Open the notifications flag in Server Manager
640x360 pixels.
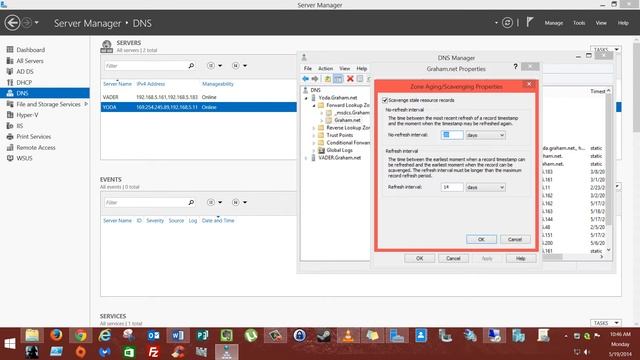(530, 22)
